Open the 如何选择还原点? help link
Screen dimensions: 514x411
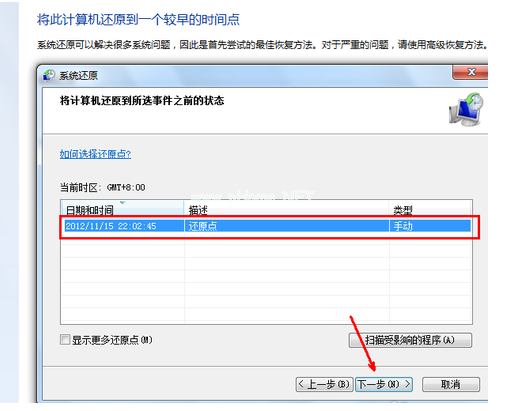[x=95, y=154]
